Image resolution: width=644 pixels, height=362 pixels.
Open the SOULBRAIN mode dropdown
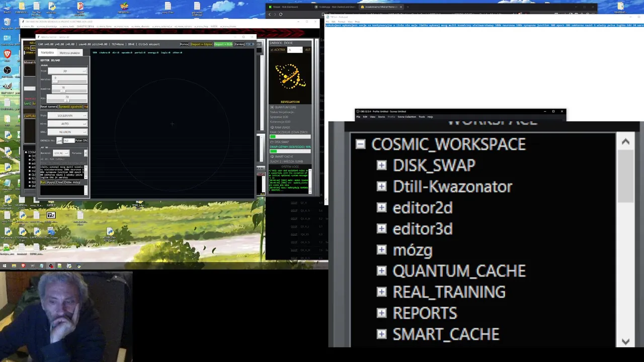pyautogui.click(x=68, y=116)
